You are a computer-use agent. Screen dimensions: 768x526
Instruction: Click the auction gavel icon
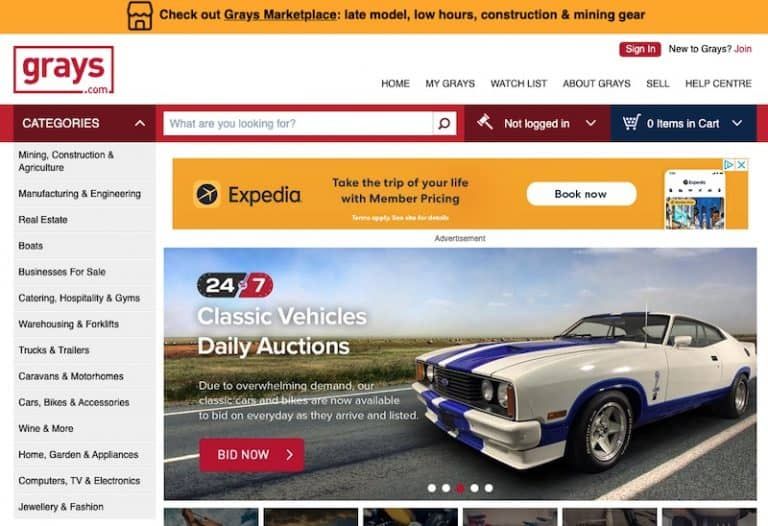point(485,122)
